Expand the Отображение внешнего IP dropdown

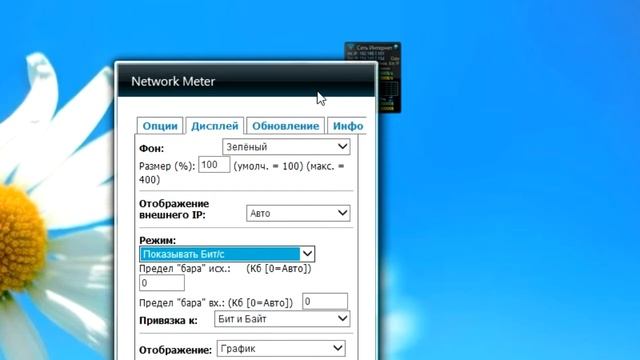(298, 213)
